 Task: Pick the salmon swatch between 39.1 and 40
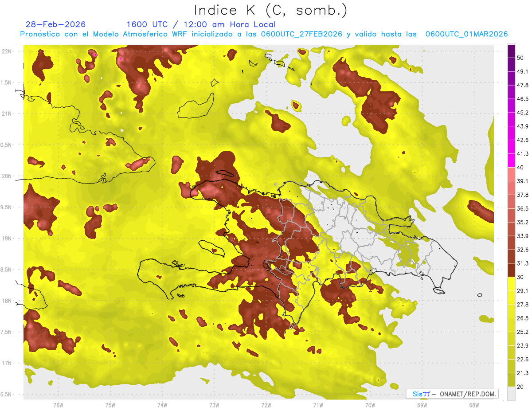[511, 175]
